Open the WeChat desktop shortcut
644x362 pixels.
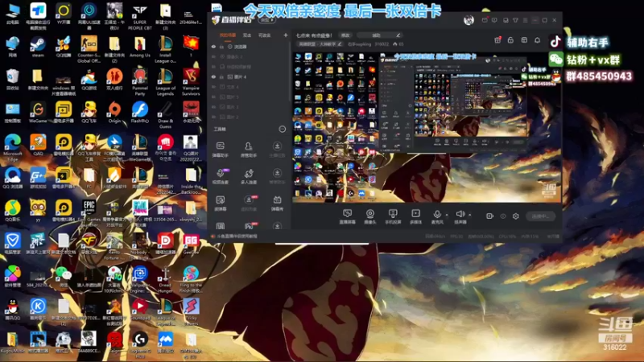pos(64,277)
